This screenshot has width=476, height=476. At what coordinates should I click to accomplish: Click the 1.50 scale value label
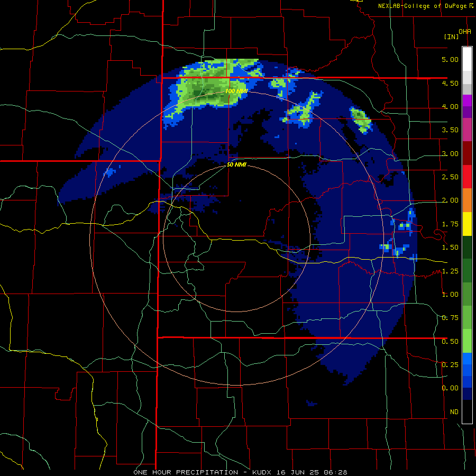450,248
